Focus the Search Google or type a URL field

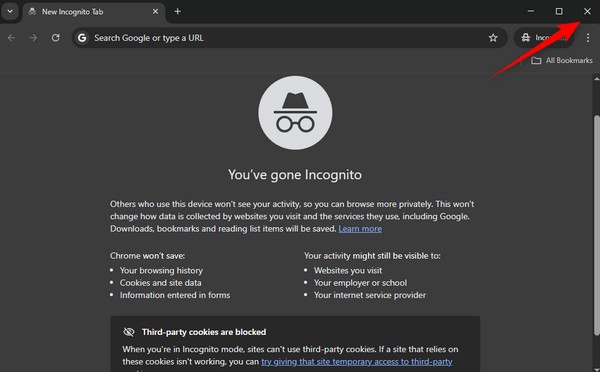tap(290, 38)
